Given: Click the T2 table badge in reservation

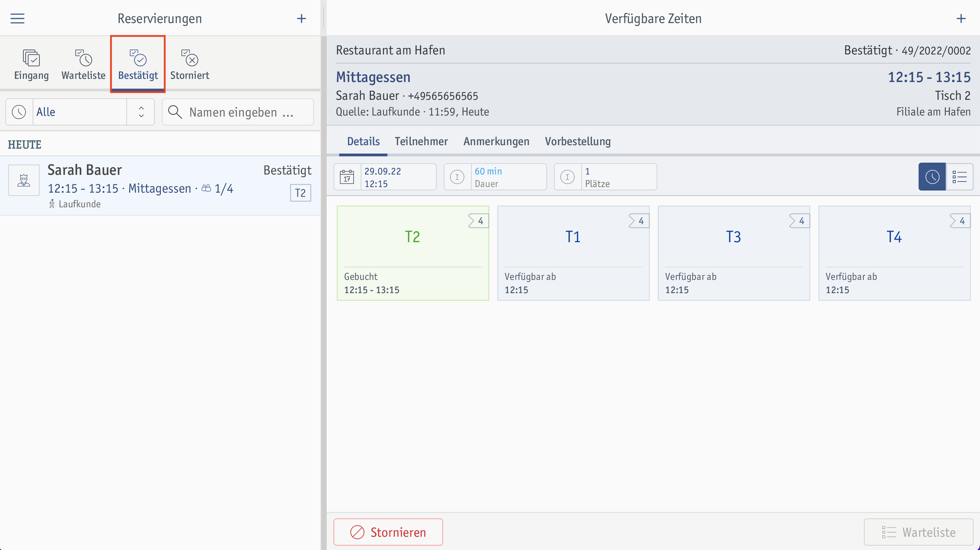Looking at the screenshot, I should (x=300, y=193).
